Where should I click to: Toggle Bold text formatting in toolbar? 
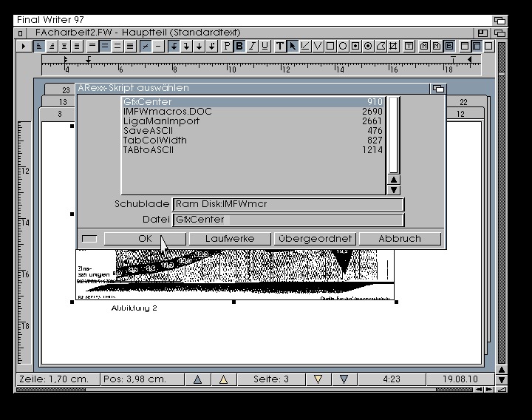[x=239, y=46]
